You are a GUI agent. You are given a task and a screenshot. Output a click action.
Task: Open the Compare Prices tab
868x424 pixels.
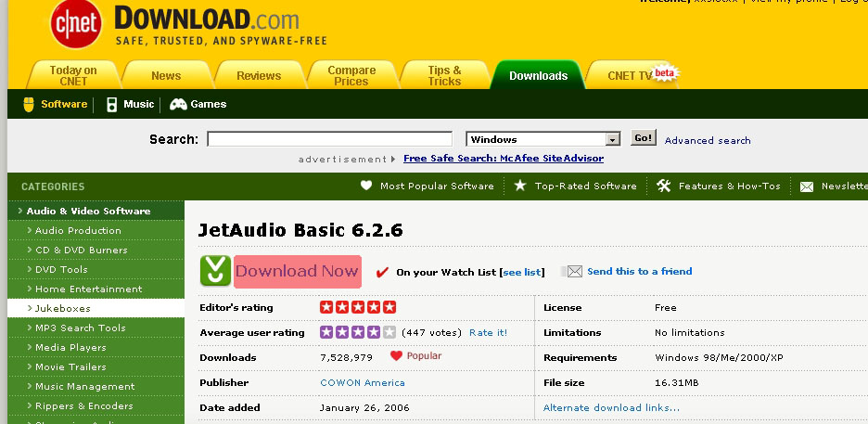(x=351, y=75)
